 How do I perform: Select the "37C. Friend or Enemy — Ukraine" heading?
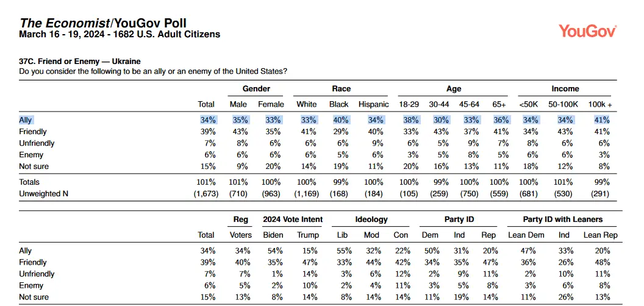80,62
